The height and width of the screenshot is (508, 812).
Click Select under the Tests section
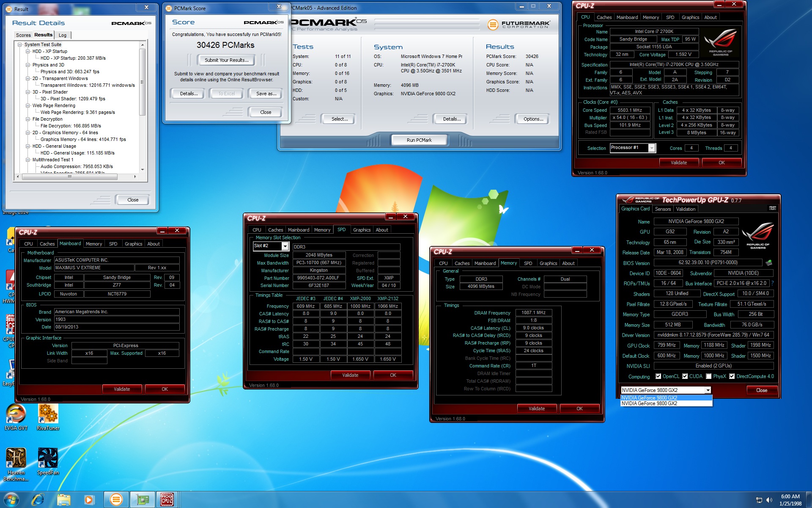click(x=340, y=119)
